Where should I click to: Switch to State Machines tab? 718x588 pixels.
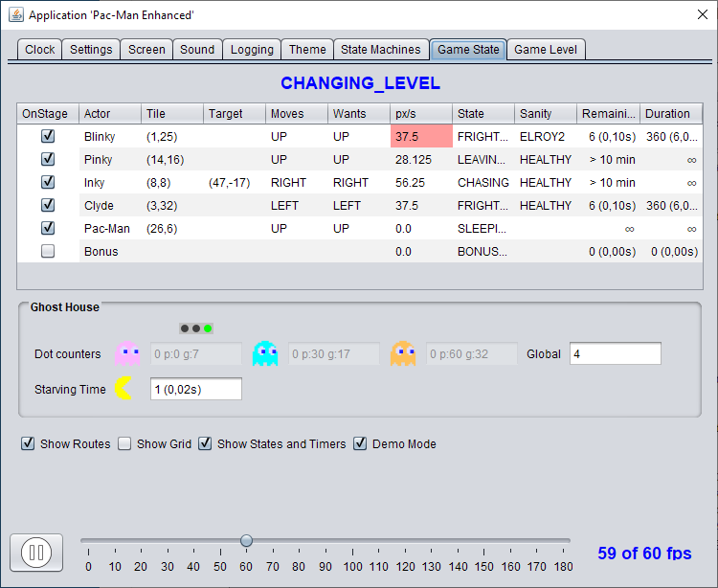click(x=380, y=50)
